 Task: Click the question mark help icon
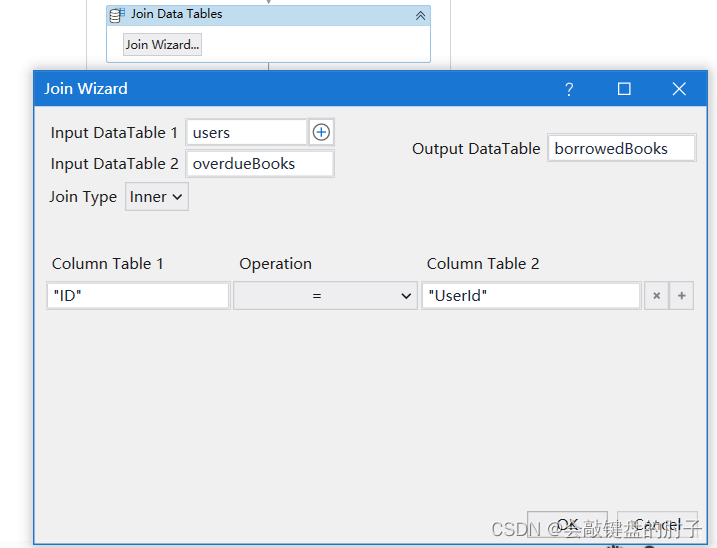569,89
